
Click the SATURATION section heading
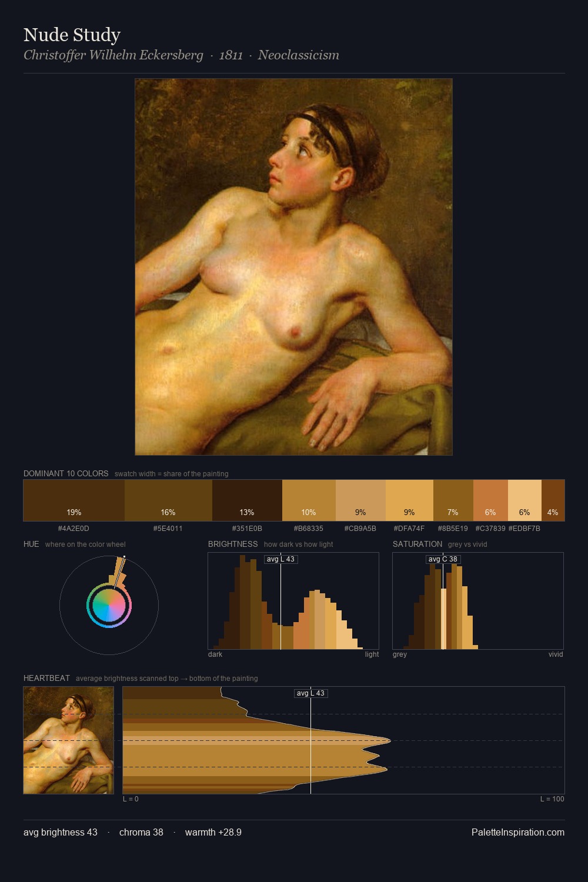pyautogui.click(x=417, y=544)
